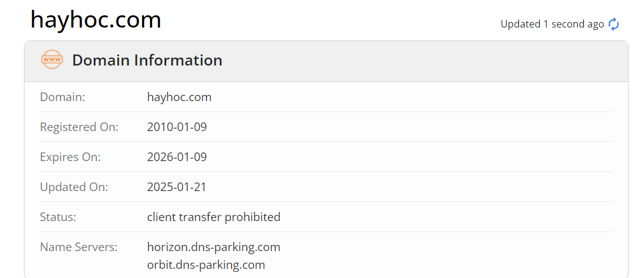Click the 'Status:' label
The width and height of the screenshot is (644, 278).
click(x=58, y=217)
